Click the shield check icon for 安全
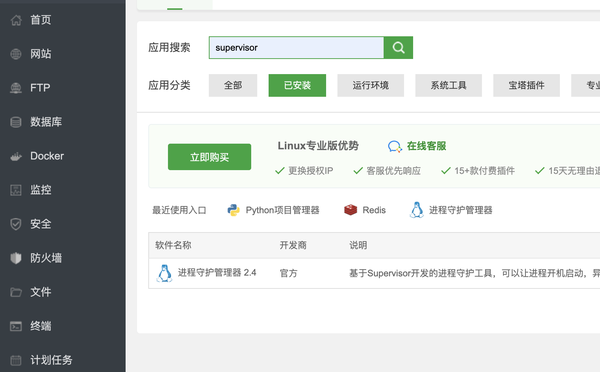The height and width of the screenshot is (372, 600). pyautogui.click(x=16, y=224)
